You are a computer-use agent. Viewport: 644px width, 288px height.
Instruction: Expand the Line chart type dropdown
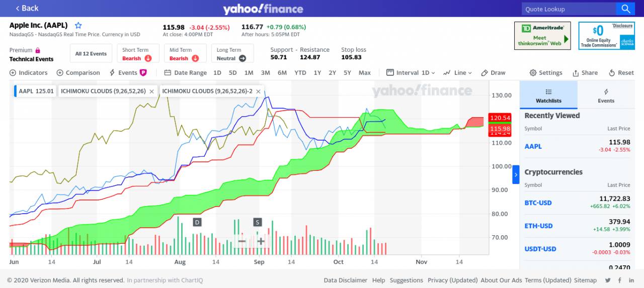(458, 73)
